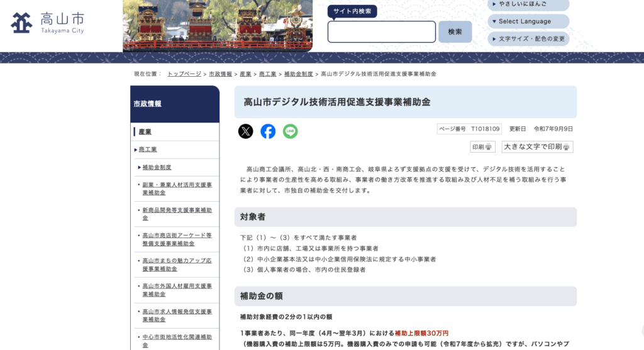Viewport: 644px width, 350px height.
Task: Select 補助金制度 in the sidebar menu
Action: click(x=157, y=167)
